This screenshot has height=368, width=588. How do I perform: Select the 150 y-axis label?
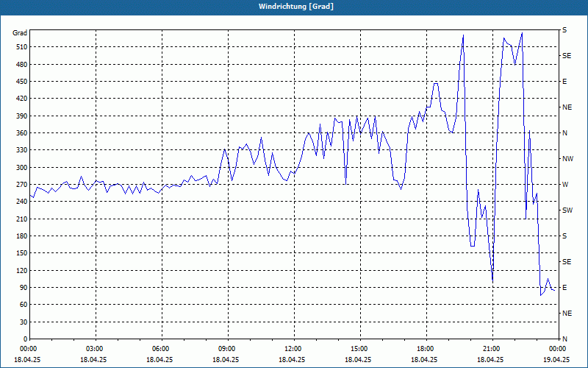[x=22, y=253]
